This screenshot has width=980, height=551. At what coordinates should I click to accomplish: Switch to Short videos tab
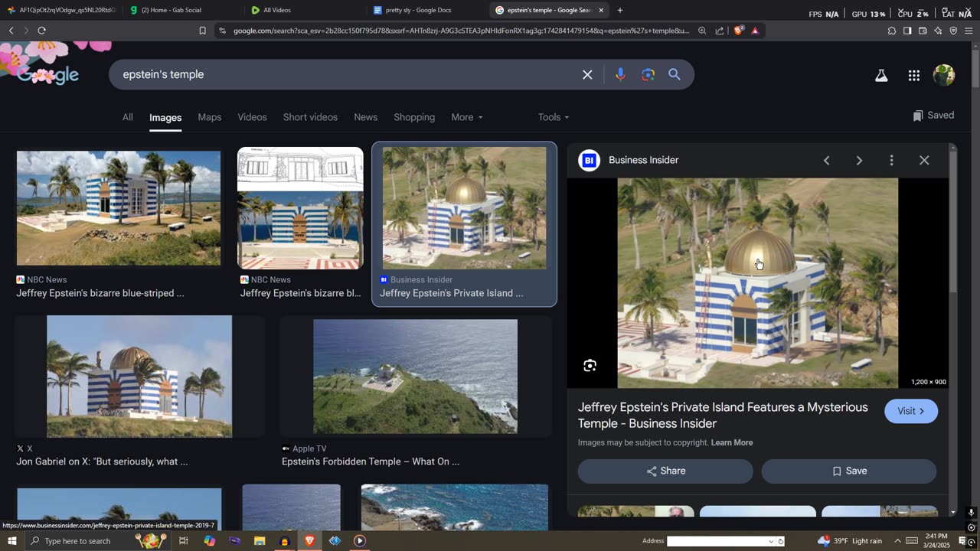(310, 117)
